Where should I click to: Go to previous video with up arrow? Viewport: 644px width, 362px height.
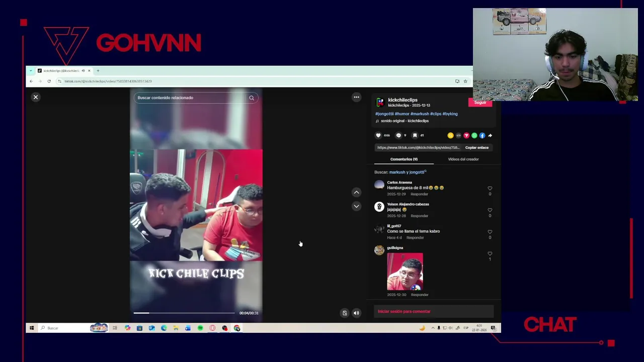(x=356, y=192)
